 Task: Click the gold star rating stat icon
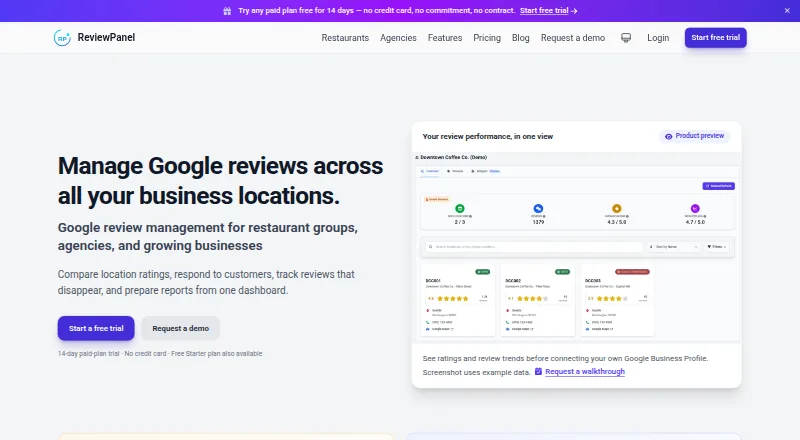617,208
